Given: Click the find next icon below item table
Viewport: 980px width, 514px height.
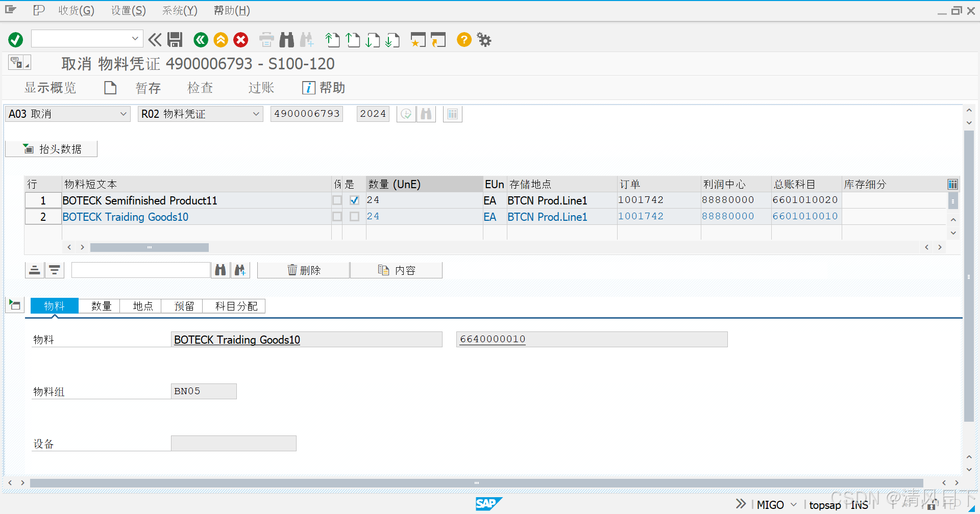Looking at the screenshot, I should pyautogui.click(x=240, y=270).
